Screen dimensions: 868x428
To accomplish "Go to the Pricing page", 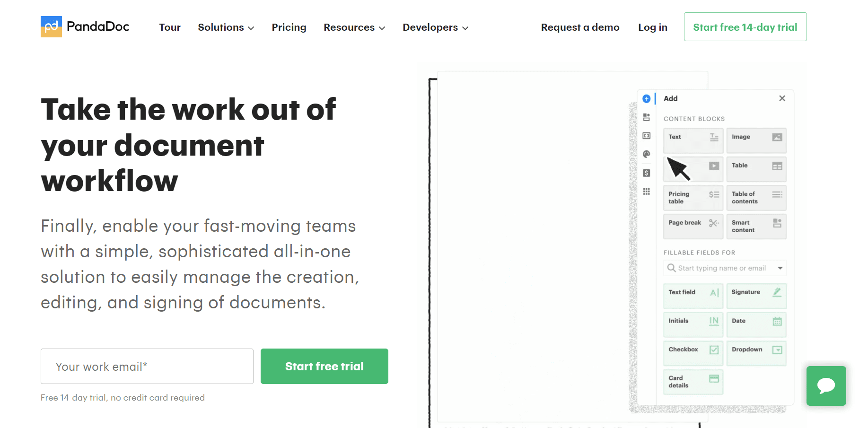I will tap(289, 27).
